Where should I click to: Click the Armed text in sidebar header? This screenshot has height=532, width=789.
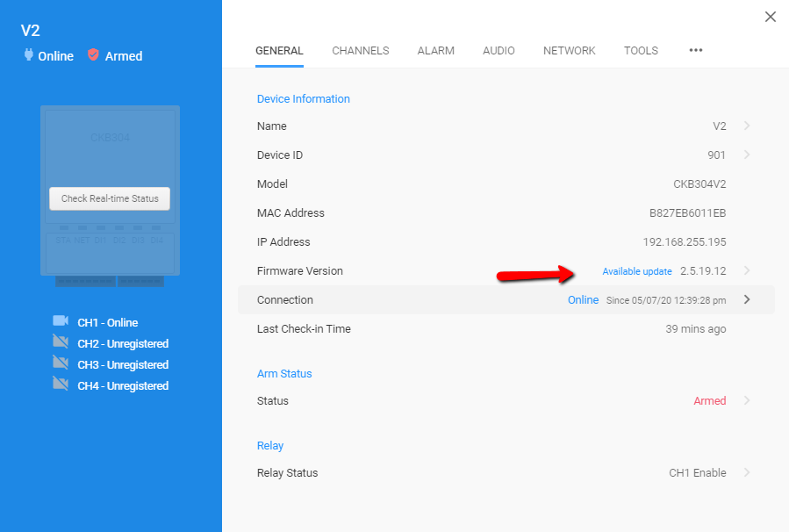(124, 56)
